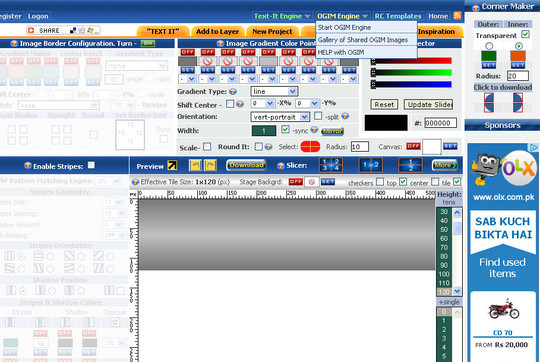Click Stage Backgrd SET icon
540x362 pixels.
[328, 182]
